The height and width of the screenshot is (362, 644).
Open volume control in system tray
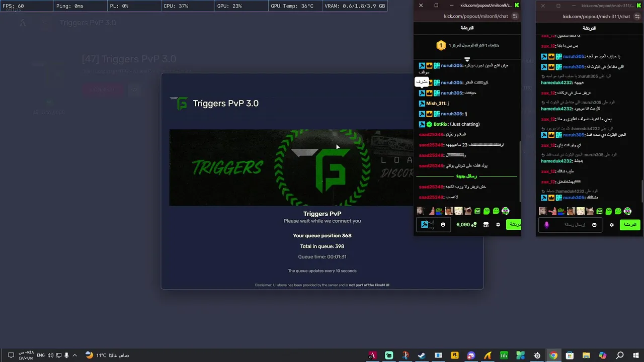[50, 355]
